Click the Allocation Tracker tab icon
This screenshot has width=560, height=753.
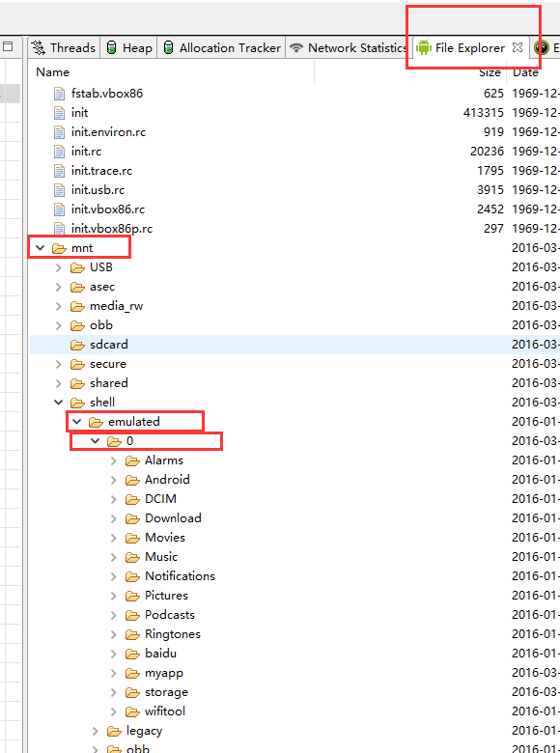169,47
